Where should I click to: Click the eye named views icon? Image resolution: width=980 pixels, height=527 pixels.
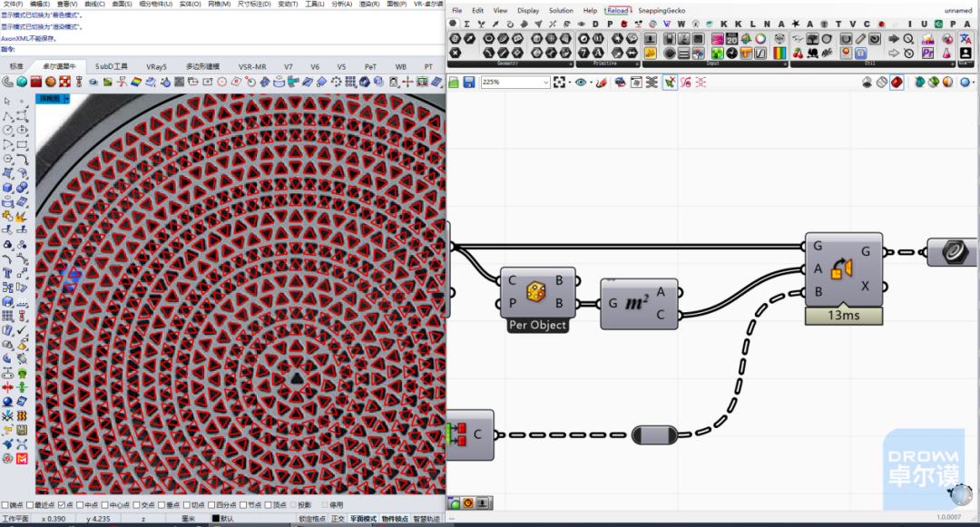coord(581,82)
